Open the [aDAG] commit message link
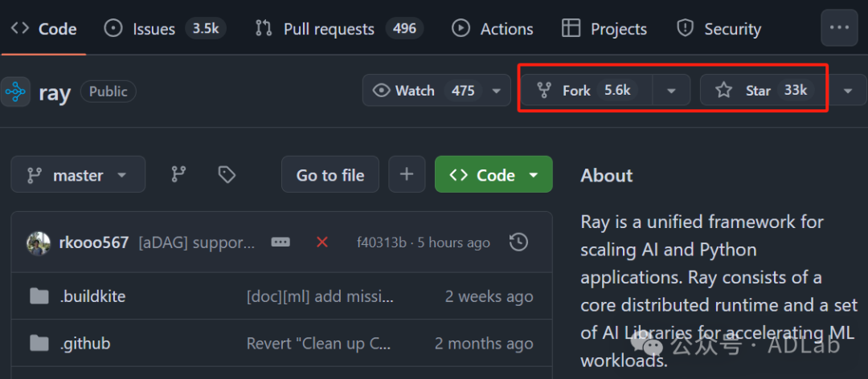The height and width of the screenshot is (379, 868). pyautogui.click(x=197, y=242)
